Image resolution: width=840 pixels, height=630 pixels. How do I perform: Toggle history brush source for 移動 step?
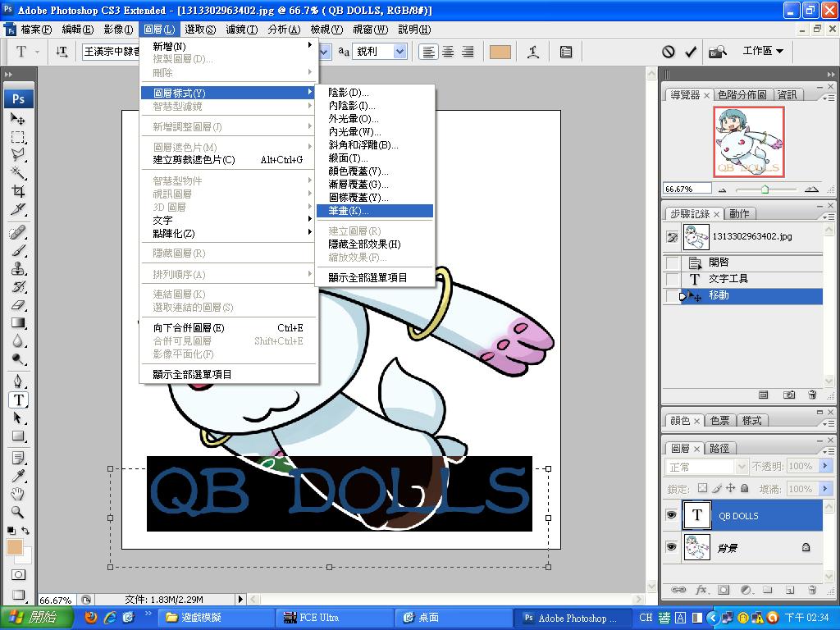tap(672, 295)
